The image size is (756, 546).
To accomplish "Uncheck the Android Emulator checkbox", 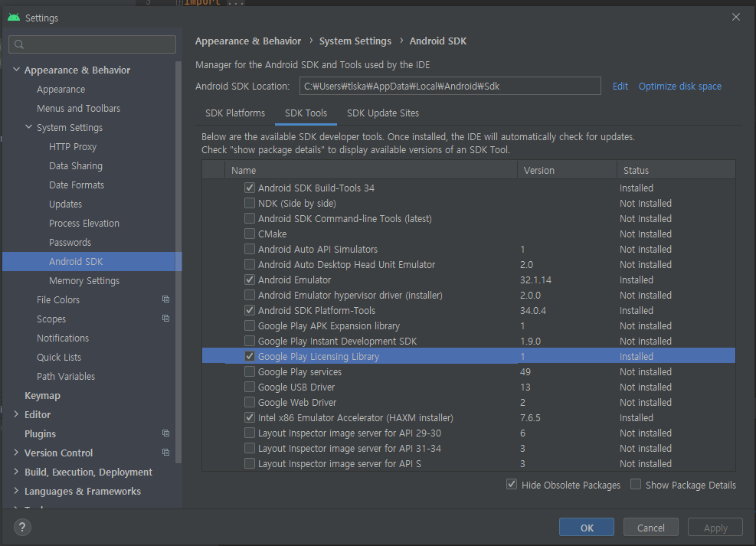I will [x=250, y=280].
